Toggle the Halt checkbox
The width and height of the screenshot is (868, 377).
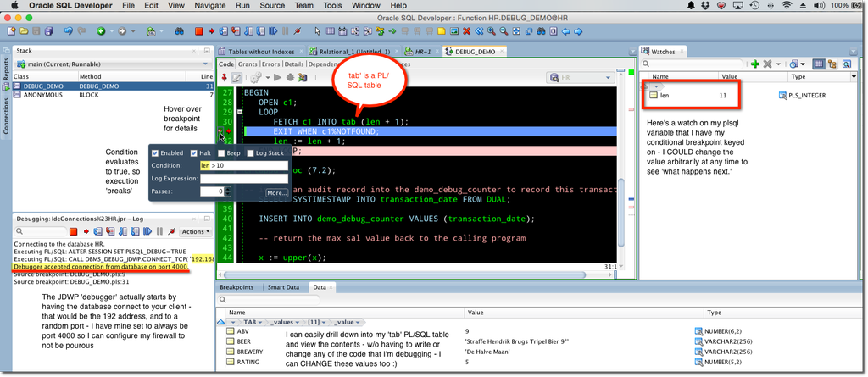tap(194, 152)
